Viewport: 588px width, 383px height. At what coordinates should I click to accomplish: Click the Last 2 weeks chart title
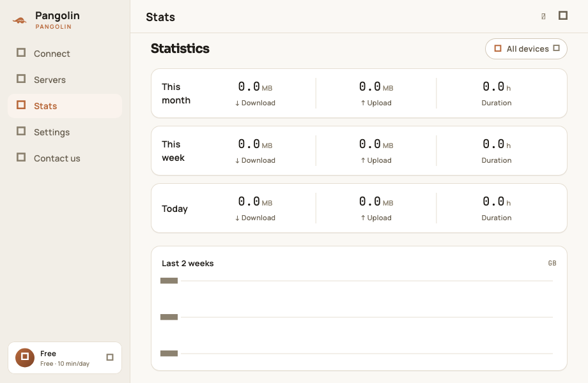point(187,264)
